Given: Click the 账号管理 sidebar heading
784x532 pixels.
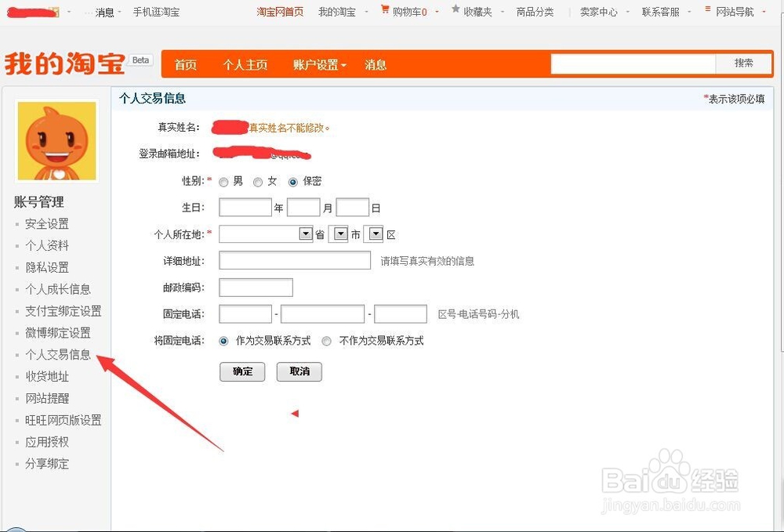Looking at the screenshot, I should tap(39, 202).
